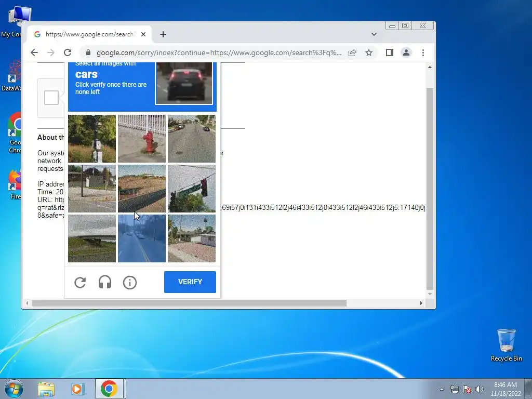Click the horizontal scrollbar right arrow
The image size is (532, 399).
[x=421, y=303]
